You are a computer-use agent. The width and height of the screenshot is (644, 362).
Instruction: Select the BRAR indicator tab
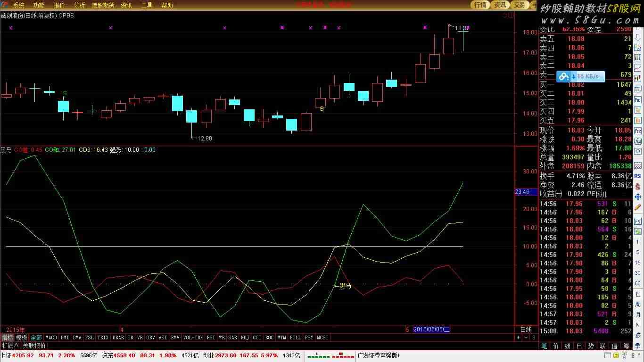click(x=118, y=337)
